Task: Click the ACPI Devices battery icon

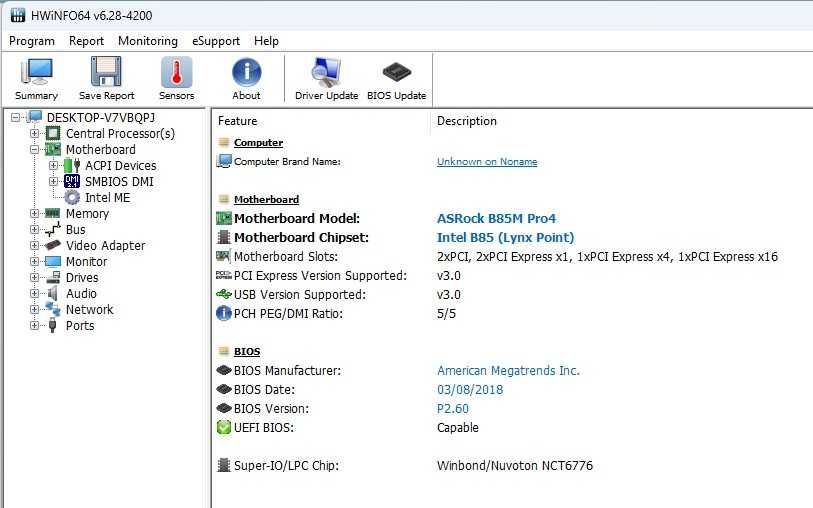Action: click(x=72, y=165)
